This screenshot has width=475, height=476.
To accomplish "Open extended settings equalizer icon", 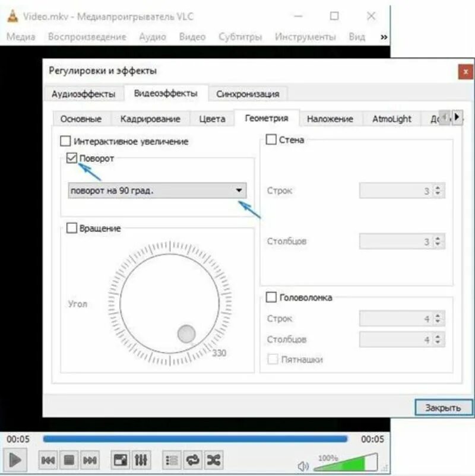I will tap(141, 460).
